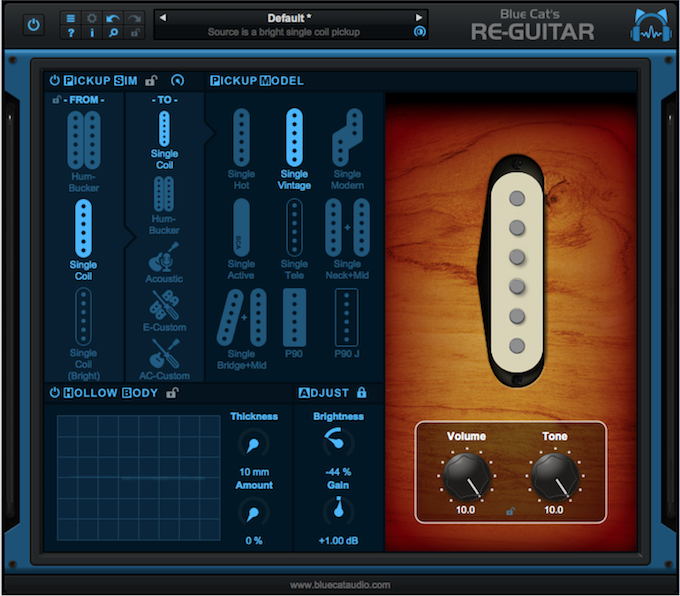Choose the Single Vintage pickup model

coord(294,149)
